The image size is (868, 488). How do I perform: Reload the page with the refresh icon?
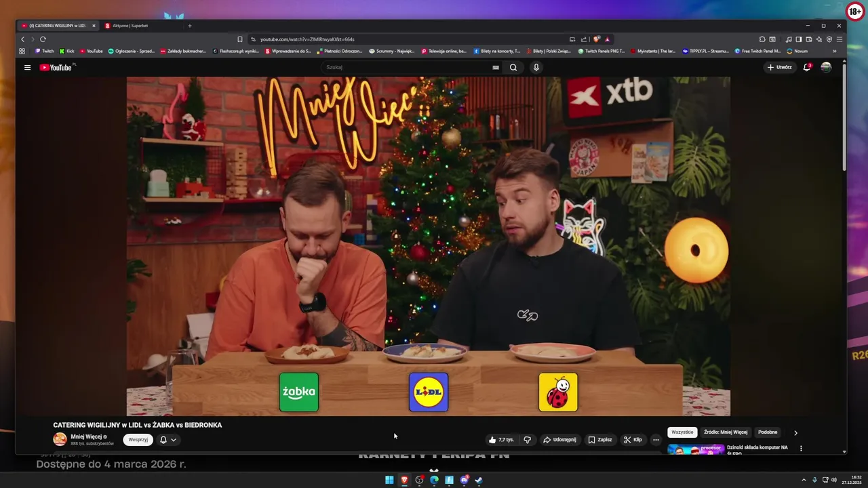click(x=43, y=39)
